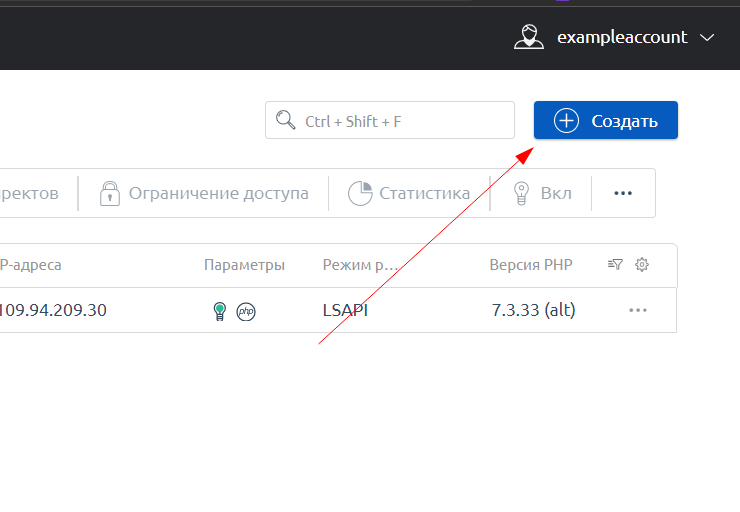Image resolution: width=740 pixels, height=512 pixels.
Task: Click the search magnifier icon
Action: pos(286,121)
